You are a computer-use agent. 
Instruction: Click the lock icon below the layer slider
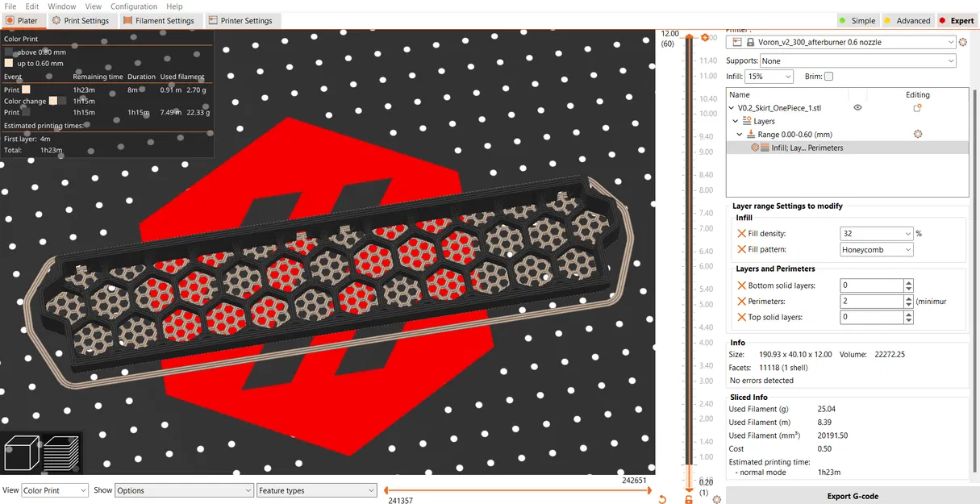pyautogui.click(x=689, y=500)
